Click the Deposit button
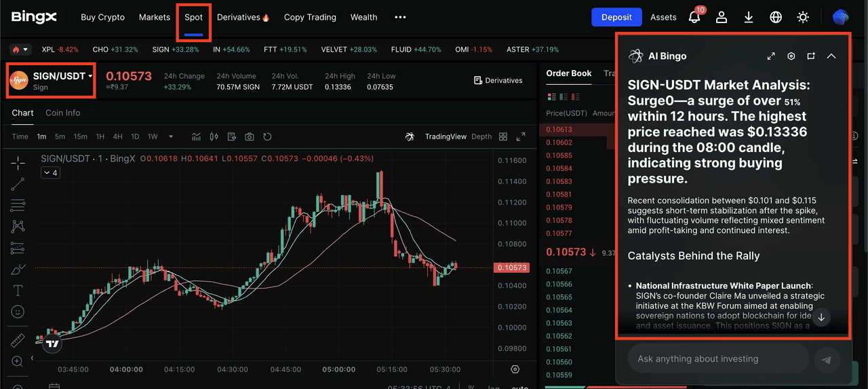The image size is (868, 389). coord(617,17)
